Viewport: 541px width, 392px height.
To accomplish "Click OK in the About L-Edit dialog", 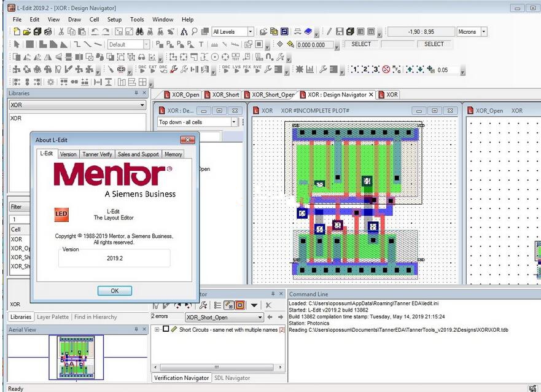I will click(x=115, y=291).
